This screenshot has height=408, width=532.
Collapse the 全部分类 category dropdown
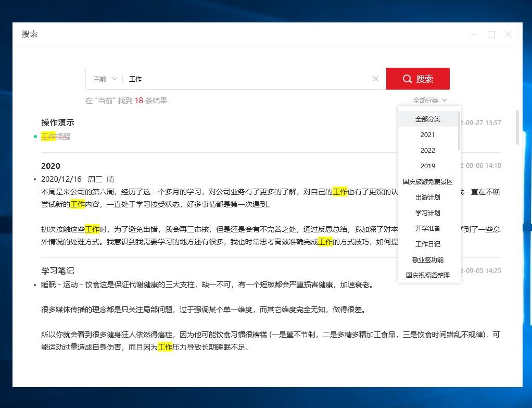[430, 100]
